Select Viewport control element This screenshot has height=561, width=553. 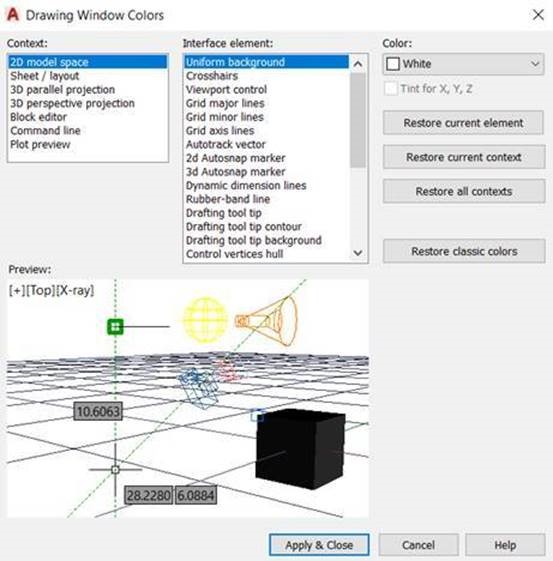[x=266, y=89]
